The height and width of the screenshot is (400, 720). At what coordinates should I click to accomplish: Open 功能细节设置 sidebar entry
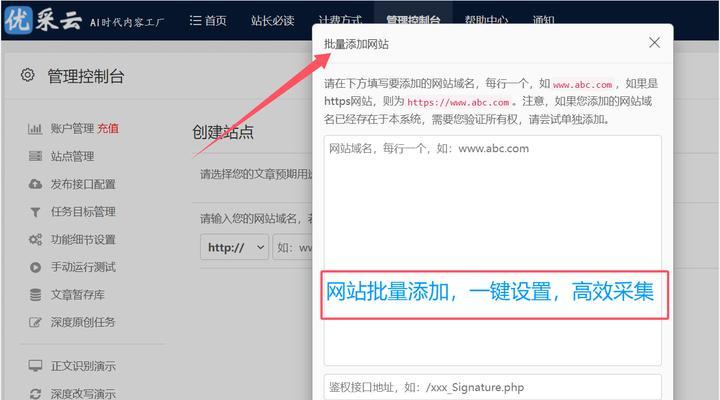pyautogui.click(x=83, y=240)
